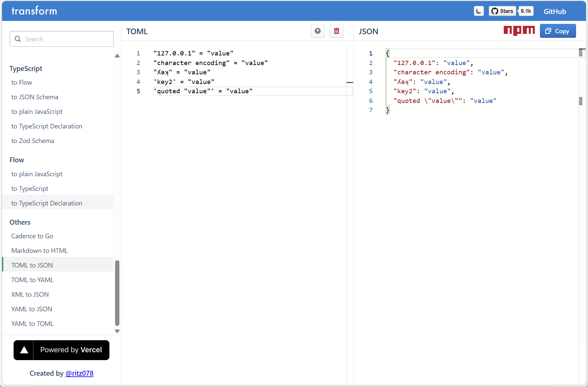Click the upload icon in TOML panel
This screenshot has width=588, height=387.
pos(317,31)
